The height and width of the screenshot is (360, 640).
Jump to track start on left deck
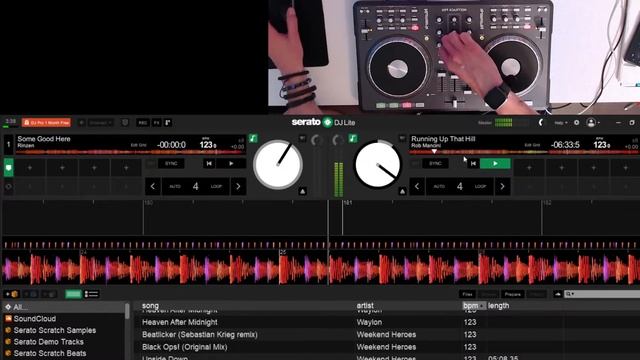point(209,164)
